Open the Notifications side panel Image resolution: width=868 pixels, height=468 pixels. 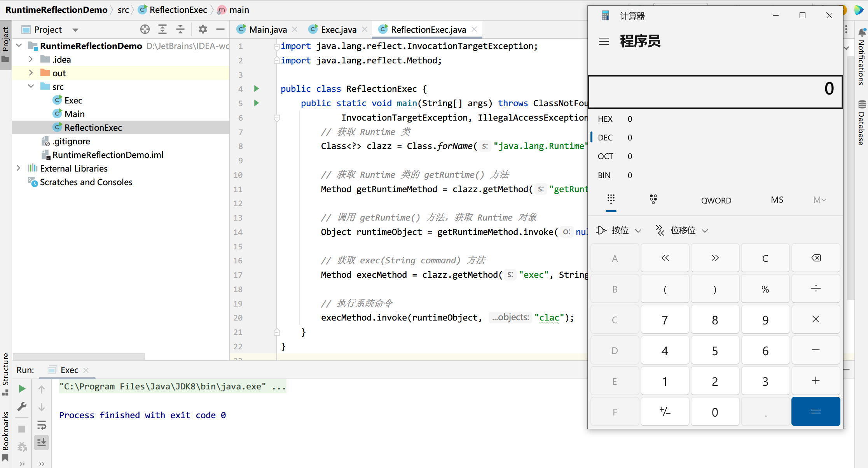[862, 56]
